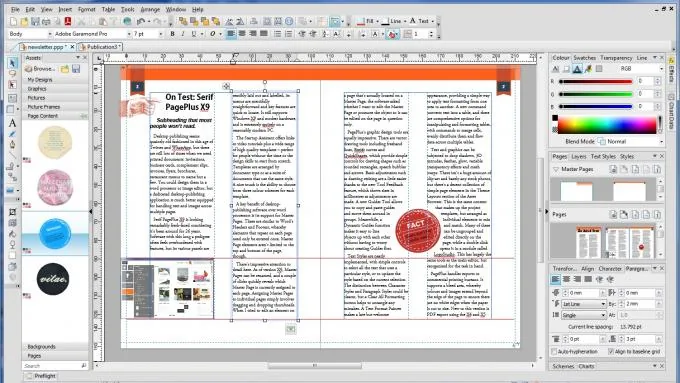Switch to the Character tab
The width and height of the screenshot is (680, 383).
610,269
